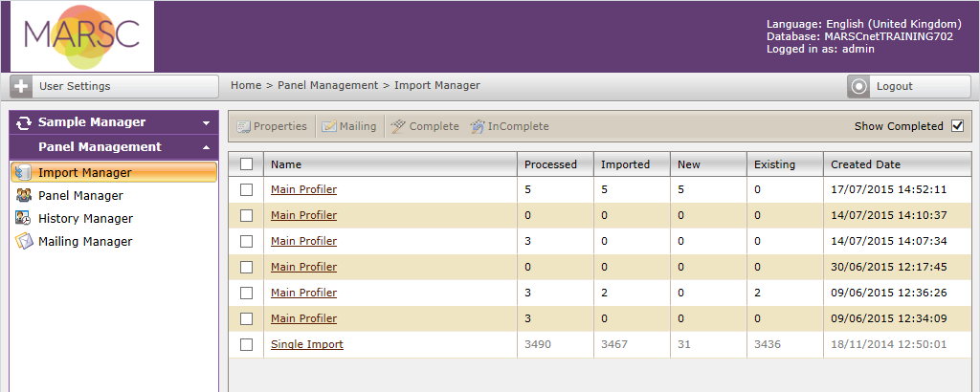Collapse the Panel Management section arrow
This screenshot has width=980, height=392.
point(207,147)
